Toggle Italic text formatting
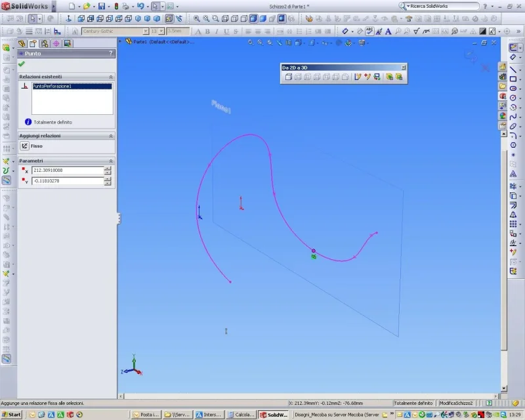This screenshot has width=525, height=420. tap(217, 31)
